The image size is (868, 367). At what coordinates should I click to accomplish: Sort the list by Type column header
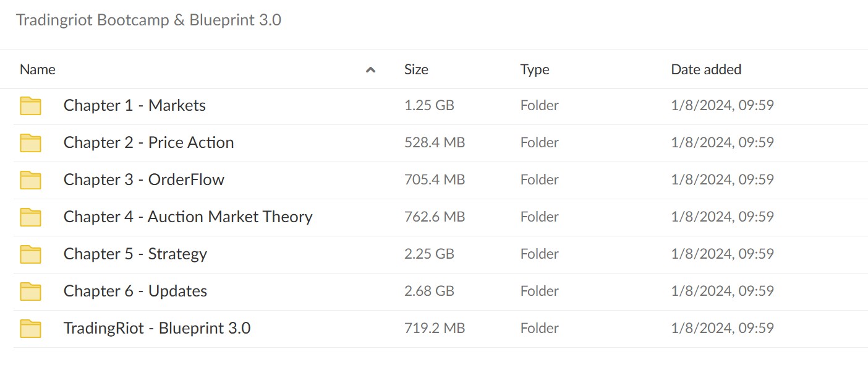click(535, 70)
